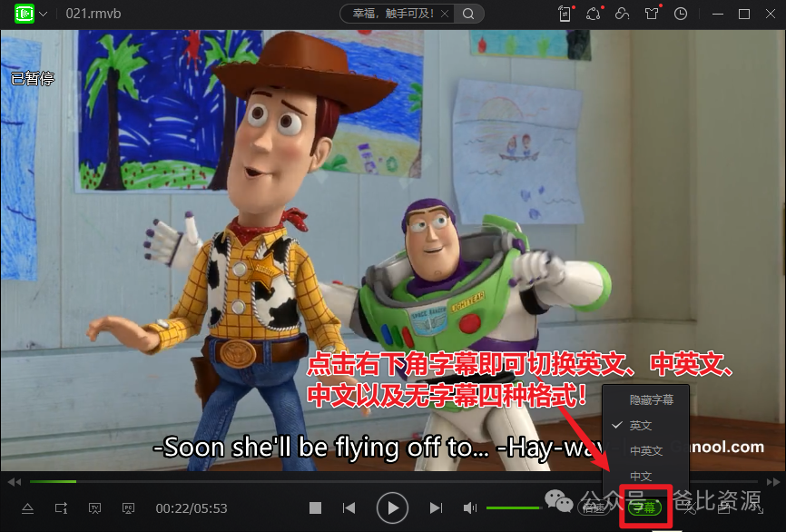The image size is (786, 532).
Task: Minimize the player window
Action: coord(718,14)
